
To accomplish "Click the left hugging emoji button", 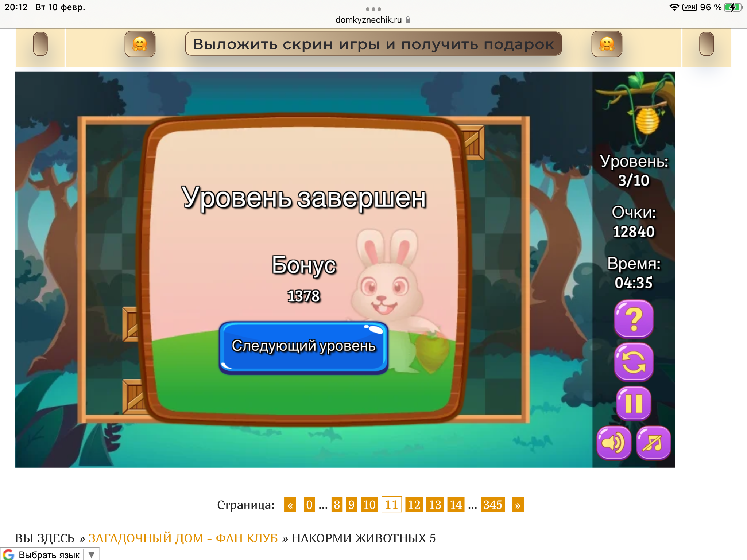I will pos(140,44).
